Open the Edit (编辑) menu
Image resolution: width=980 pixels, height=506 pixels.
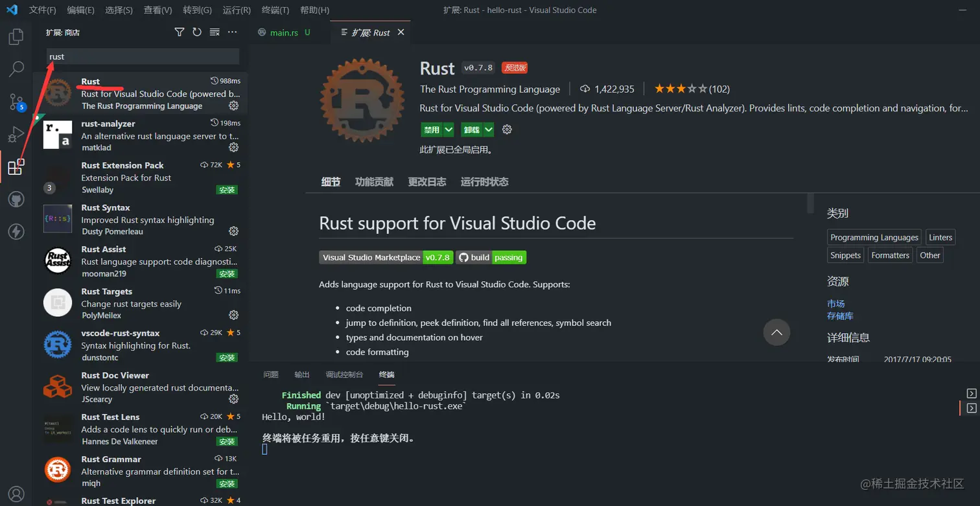[x=80, y=10]
